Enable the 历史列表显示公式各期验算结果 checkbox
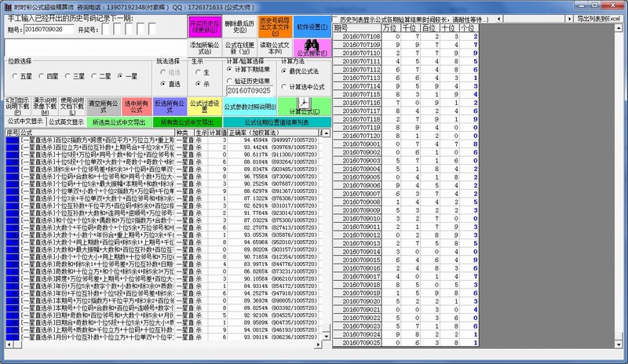The image size is (628, 364). (335, 18)
